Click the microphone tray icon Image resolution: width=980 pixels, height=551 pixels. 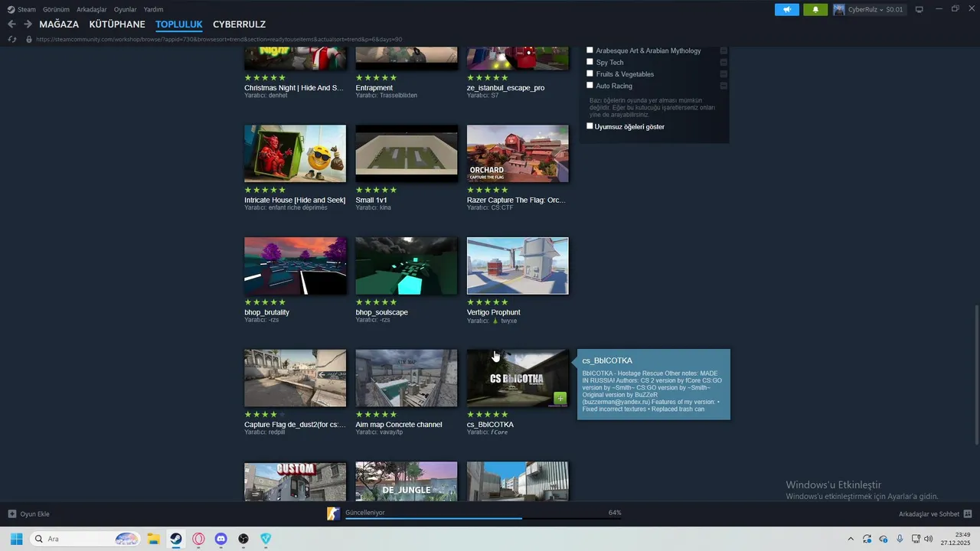coord(900,539)
